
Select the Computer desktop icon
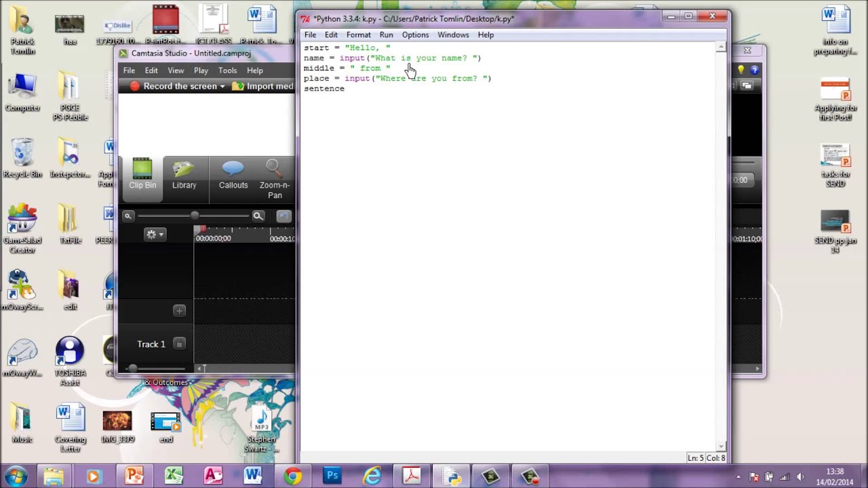(22, 92)
